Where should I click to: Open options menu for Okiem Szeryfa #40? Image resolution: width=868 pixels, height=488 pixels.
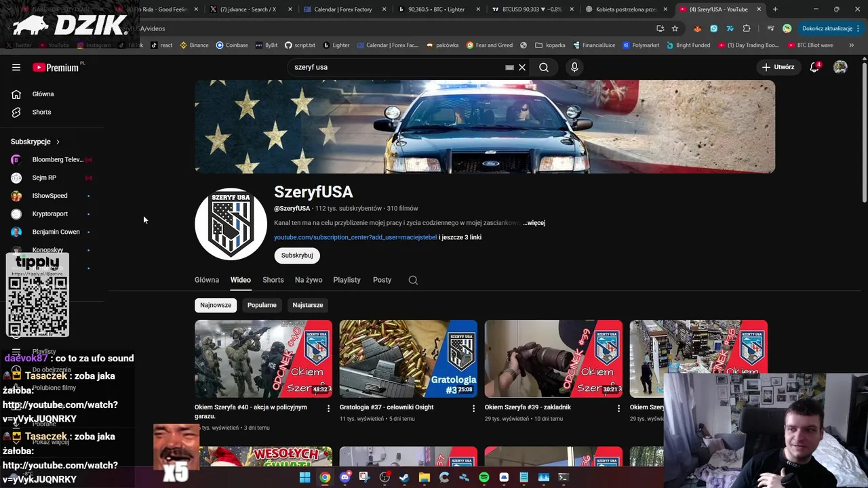click(328, 409)
